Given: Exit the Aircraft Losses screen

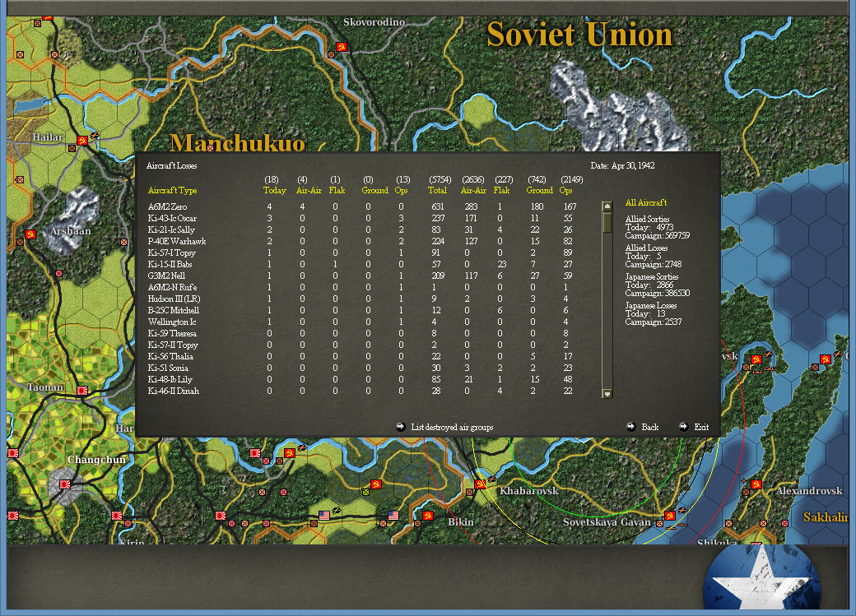Looking at the screenshot, I should coord(695,427).
